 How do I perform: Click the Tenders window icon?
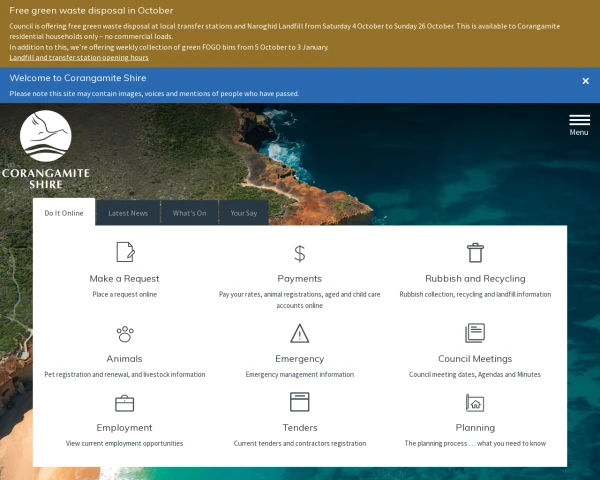[x=299, y=402]
